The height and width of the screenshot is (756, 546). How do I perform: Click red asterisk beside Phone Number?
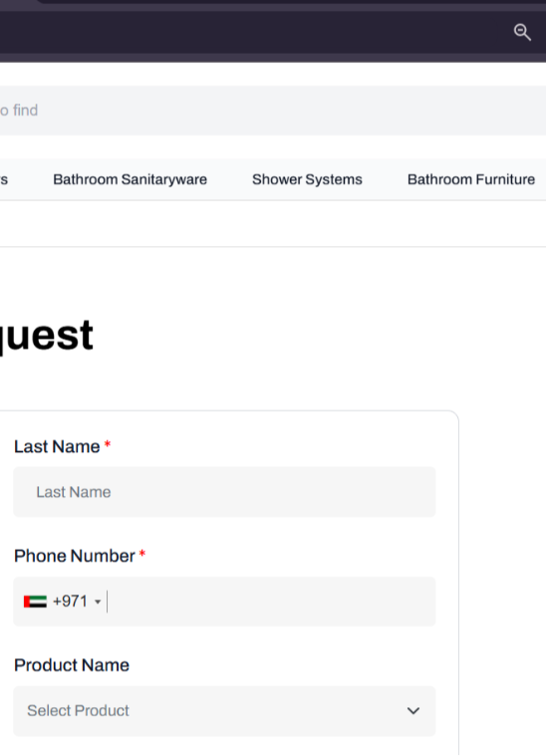coord(142,554)
